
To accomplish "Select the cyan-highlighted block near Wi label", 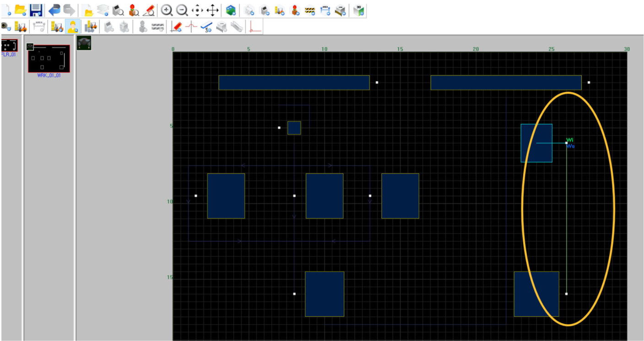I will click(x=536, y=143).
